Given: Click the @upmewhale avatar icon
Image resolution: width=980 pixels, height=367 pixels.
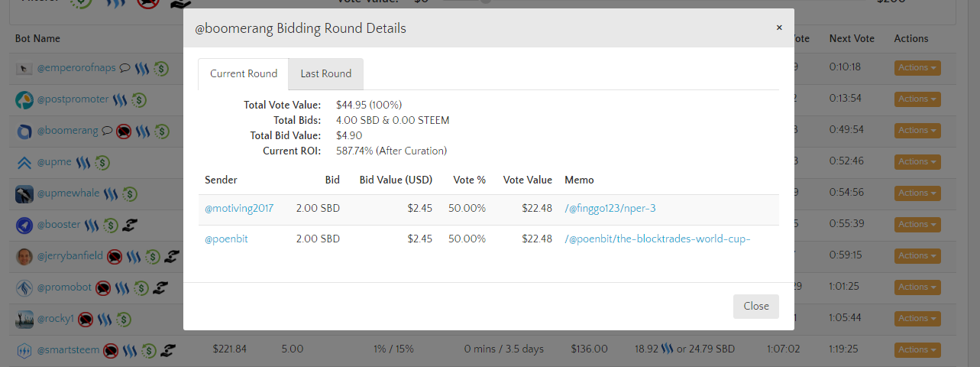Looking at the screenshot, I should pos(24,193).
